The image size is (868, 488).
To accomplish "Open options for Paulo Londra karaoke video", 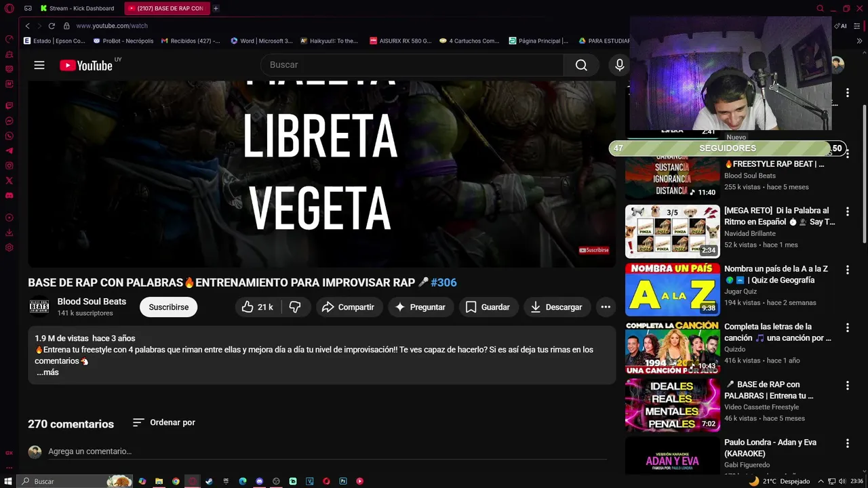I will point(847,443).
